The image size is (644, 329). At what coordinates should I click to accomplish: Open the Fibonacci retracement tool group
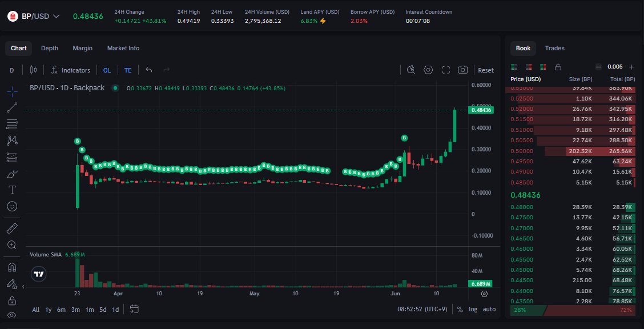point(13,123)
